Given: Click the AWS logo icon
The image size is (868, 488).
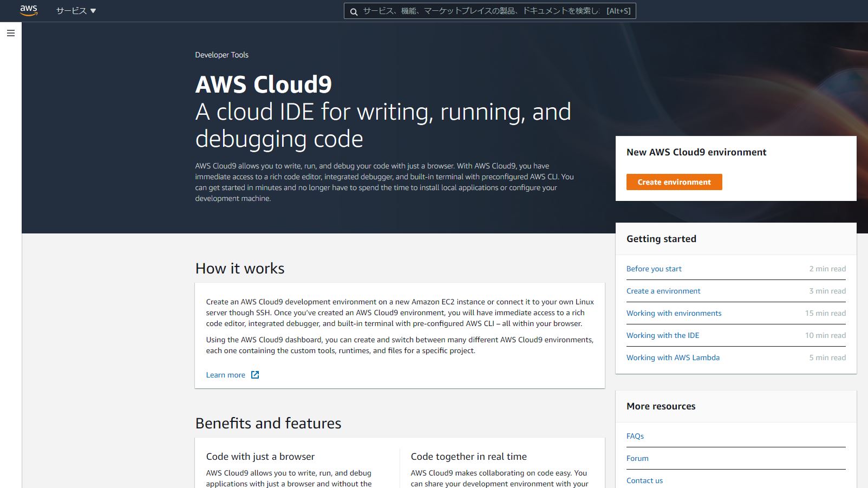Looking at the screenshot, I should [29, 11].
